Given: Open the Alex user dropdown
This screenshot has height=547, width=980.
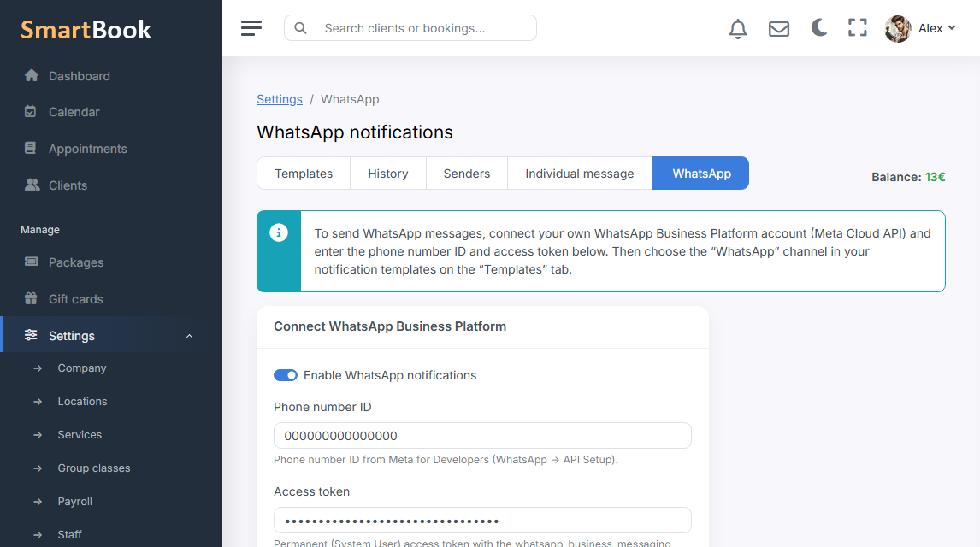Looking at the screenshot, I should click(x=936, y=28).
